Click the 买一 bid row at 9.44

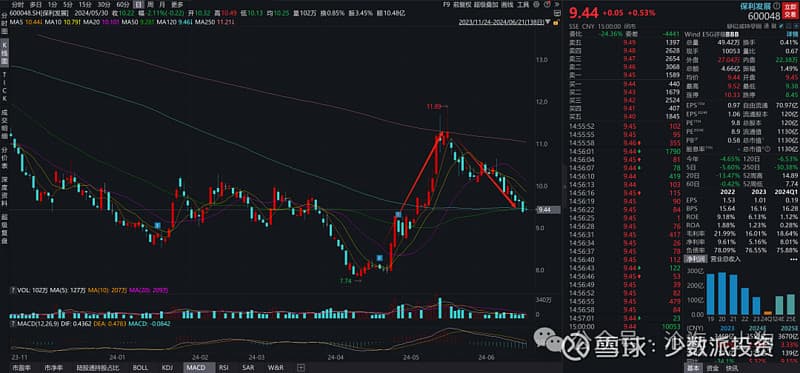click(624, 84)
